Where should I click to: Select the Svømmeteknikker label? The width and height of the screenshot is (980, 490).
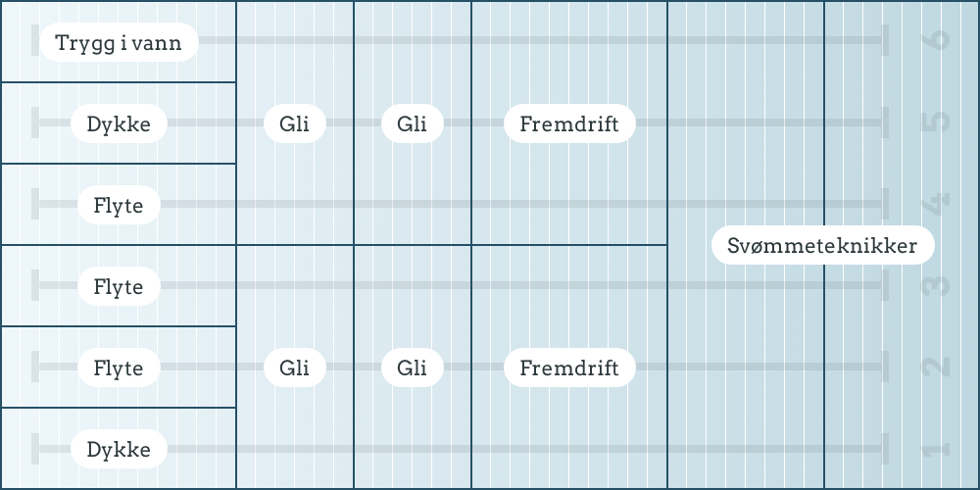[822, 245]
